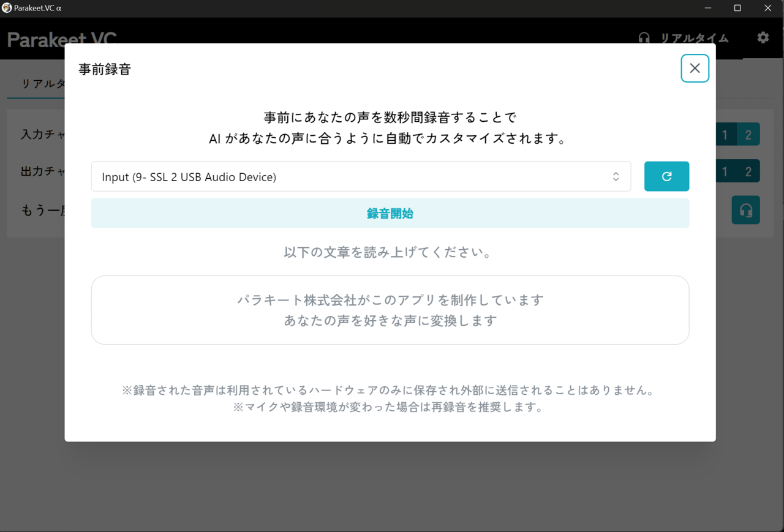Click the Parakeet VC logo title

[x=61, y=40]
